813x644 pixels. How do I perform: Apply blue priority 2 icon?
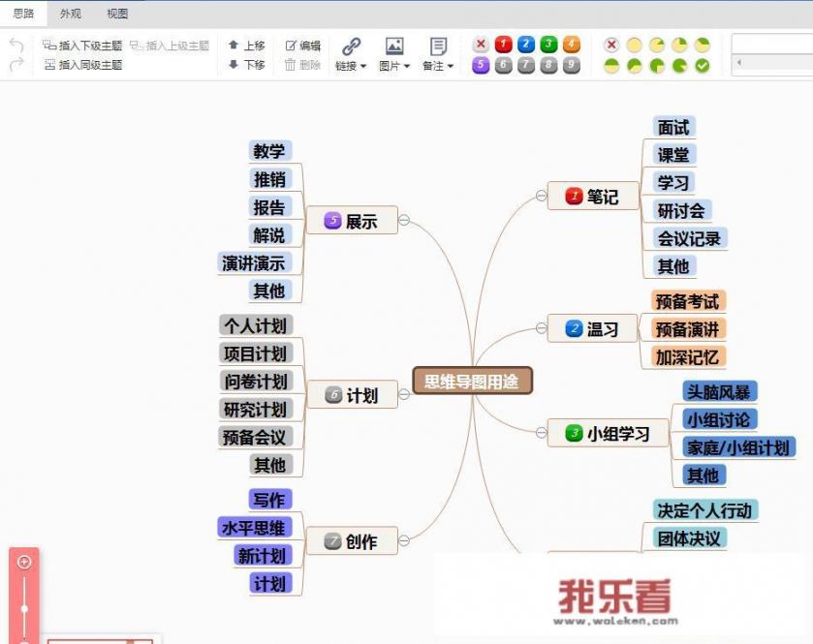click(526, 45)
